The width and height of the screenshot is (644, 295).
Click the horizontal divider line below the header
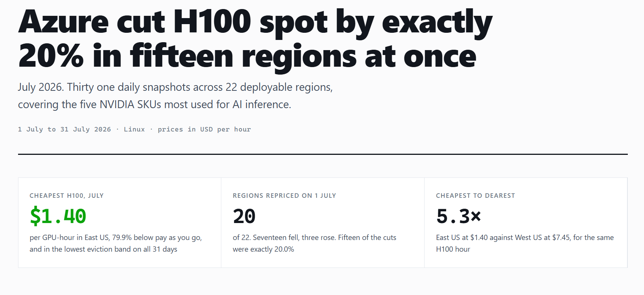pos(323,154)
